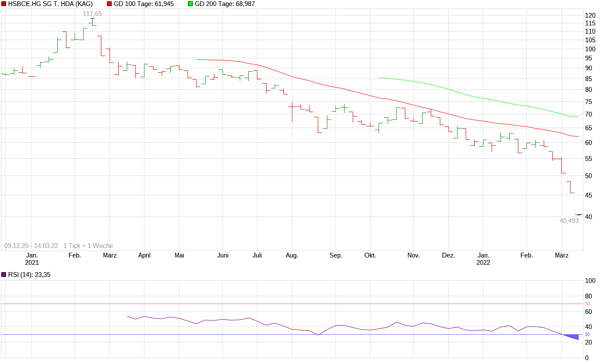Click the Juni month axis label
This screenshot has width=608, height=364.
[223, 255]
